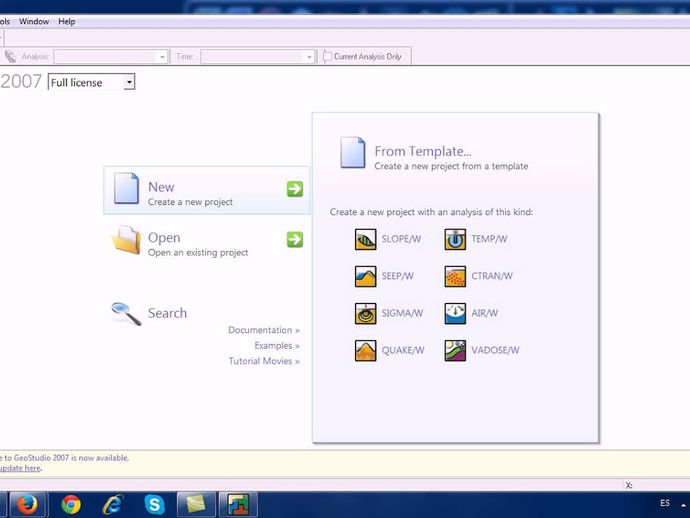
Task: Click the CTRAN/W analysis icon
Action: point(455,276)
